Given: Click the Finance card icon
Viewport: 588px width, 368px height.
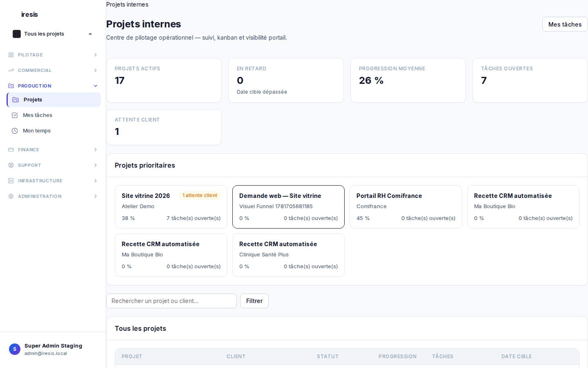Looking at the screenshot, I should click(11, 150).
